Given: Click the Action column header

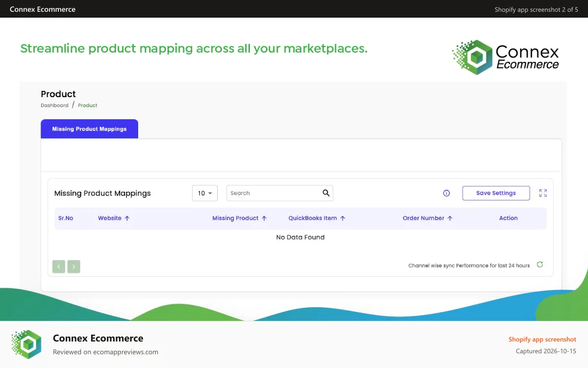Looking at the screenshot, I should (508, 218).
